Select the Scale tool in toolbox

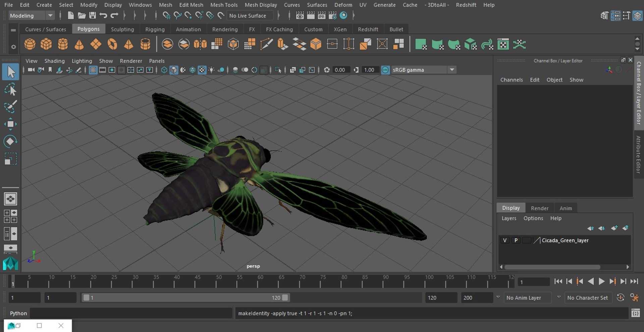tap(10, 159)
